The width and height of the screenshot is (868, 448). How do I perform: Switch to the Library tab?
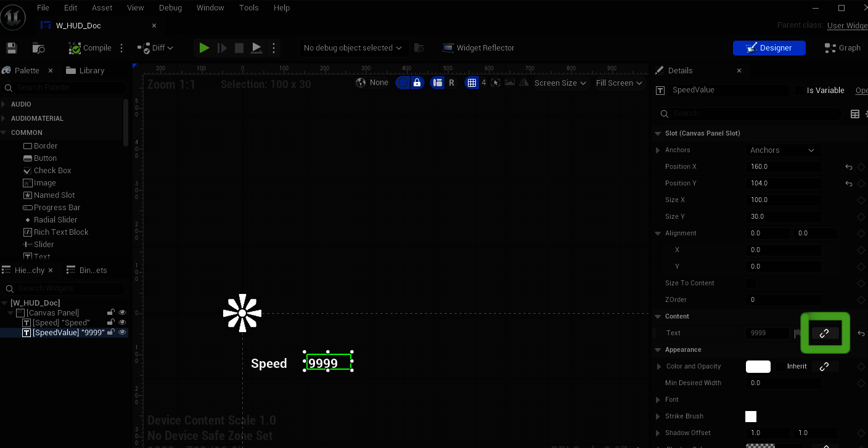tap(85, 71)
